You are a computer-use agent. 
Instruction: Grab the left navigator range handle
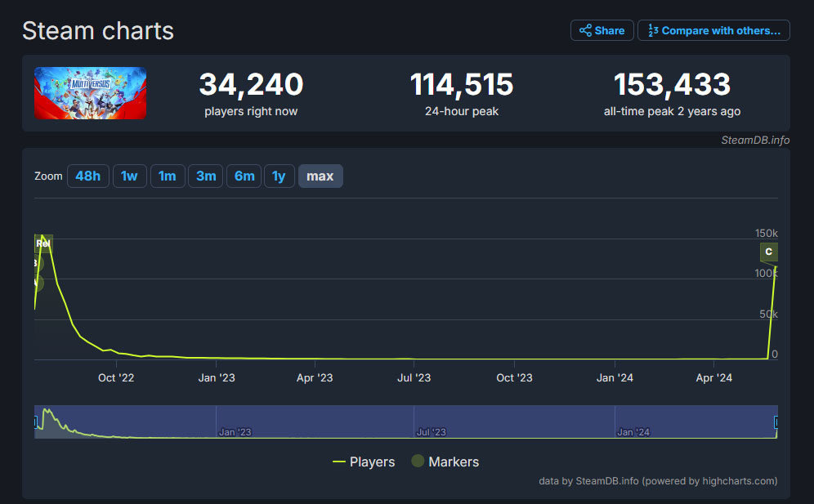point(35,422)
